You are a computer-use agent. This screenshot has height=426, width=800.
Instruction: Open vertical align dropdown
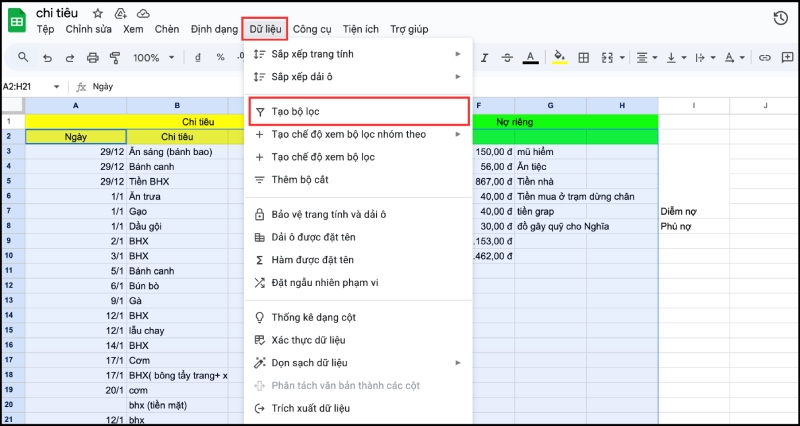(677, 58)
